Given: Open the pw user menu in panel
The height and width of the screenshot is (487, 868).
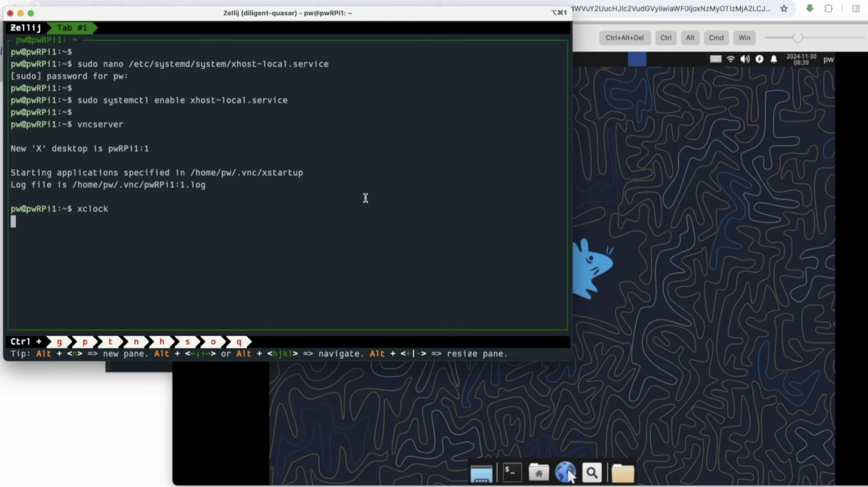Looking at the screenshot, I should [x=828, y=59].
